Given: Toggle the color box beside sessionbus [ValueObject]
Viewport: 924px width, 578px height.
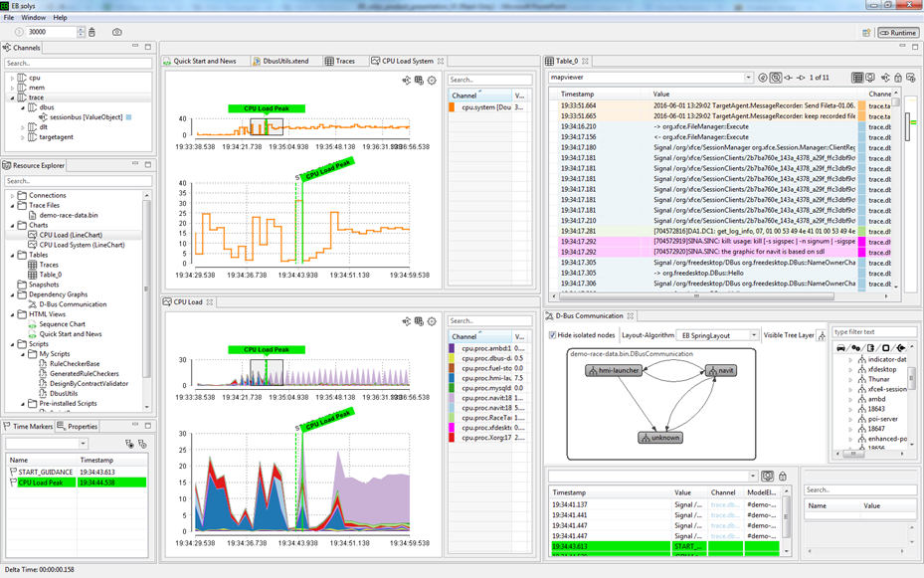Looking at the screenshot, I should click(x=128, y=117).
